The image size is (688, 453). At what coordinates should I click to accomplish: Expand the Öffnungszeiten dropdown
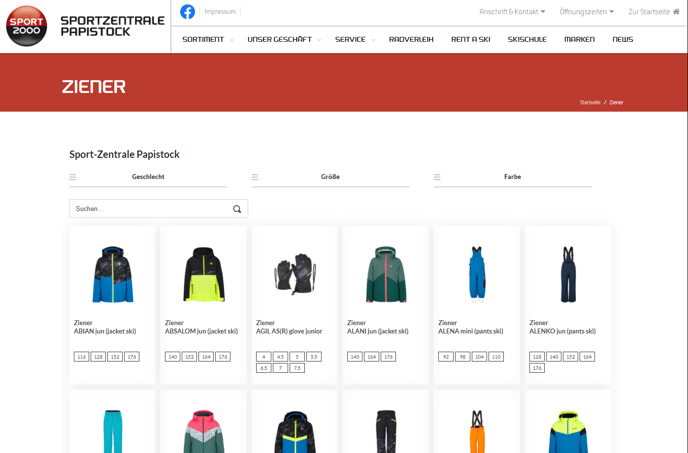pos(587,12)
